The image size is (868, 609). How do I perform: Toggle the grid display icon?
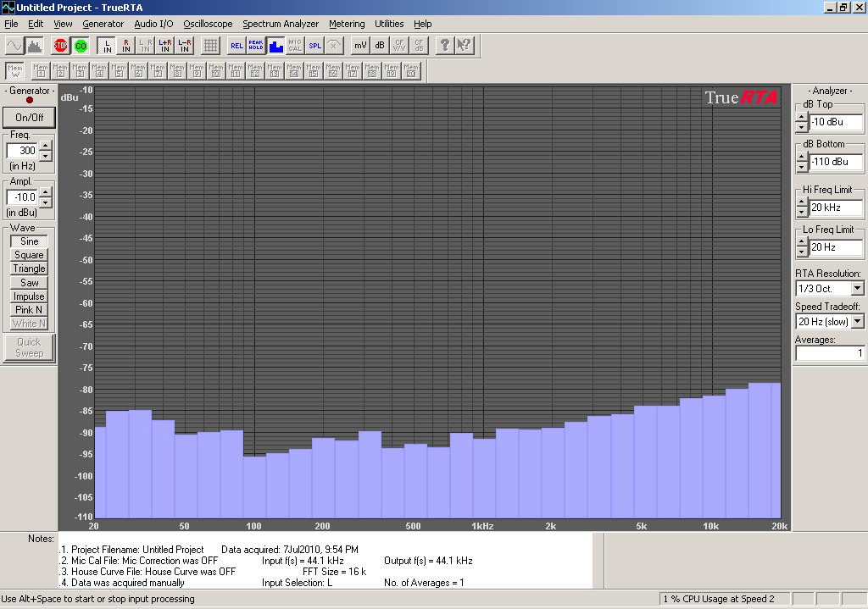(210, 46)
